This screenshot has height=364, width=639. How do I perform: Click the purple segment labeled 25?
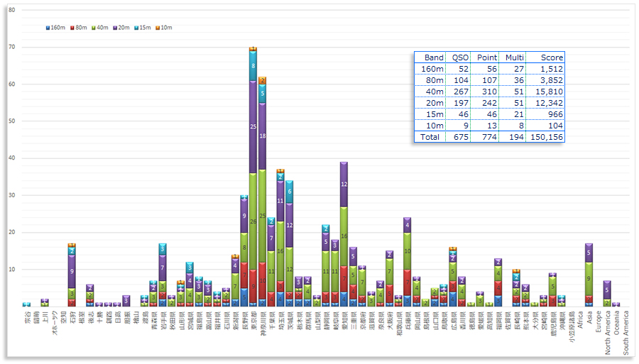click(x=253, y=126)
